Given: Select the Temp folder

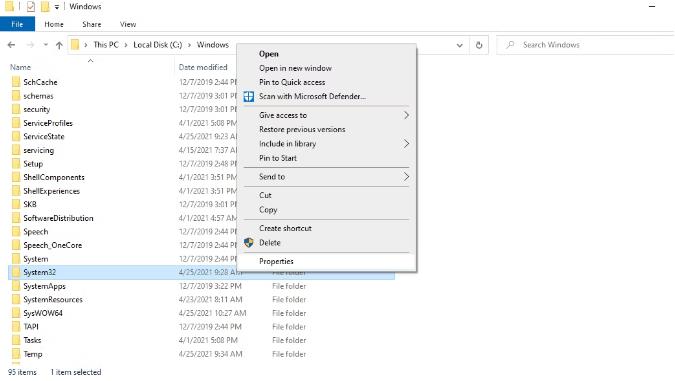Looking at the screenshot, I should pyautogui.click(x=33, y=354).
